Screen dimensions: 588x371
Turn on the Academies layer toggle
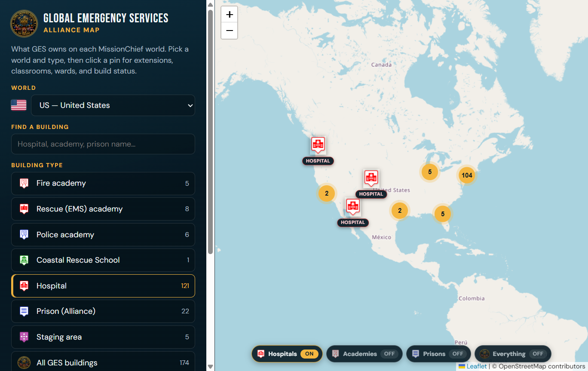[364, 354]
